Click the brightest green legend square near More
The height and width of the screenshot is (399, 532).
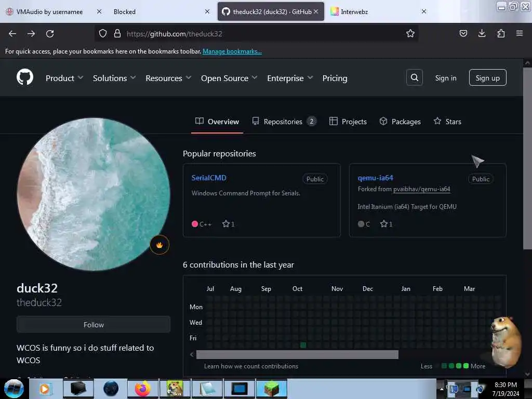[x=466, y=366]
